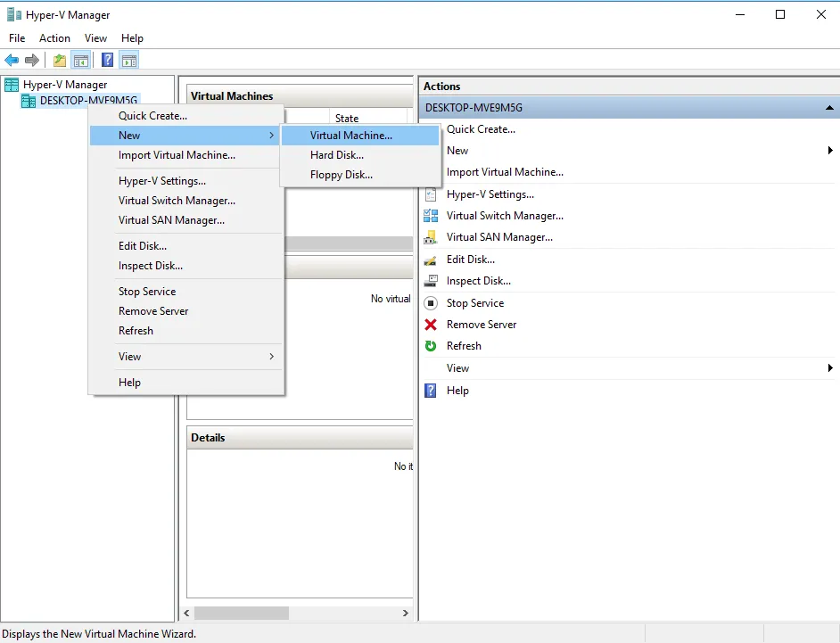Click the Inspect Disk icon in Actions pane

point(431,281)
